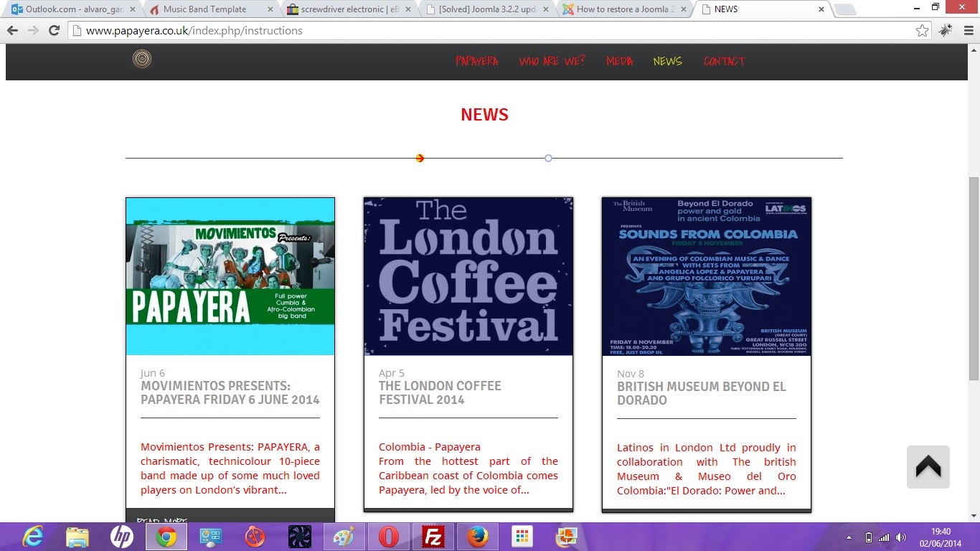Open Firefox from the taskbar

click(x=478, y=537)
